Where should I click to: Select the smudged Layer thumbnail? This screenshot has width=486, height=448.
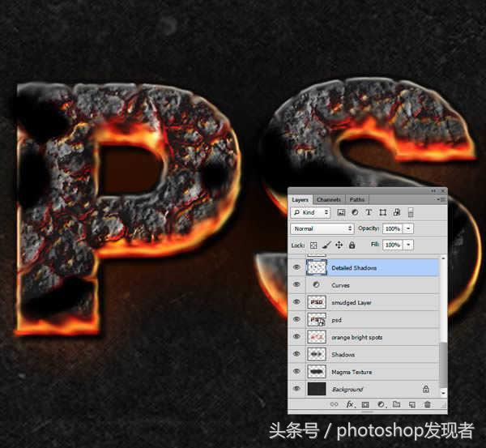click(317, 302)
